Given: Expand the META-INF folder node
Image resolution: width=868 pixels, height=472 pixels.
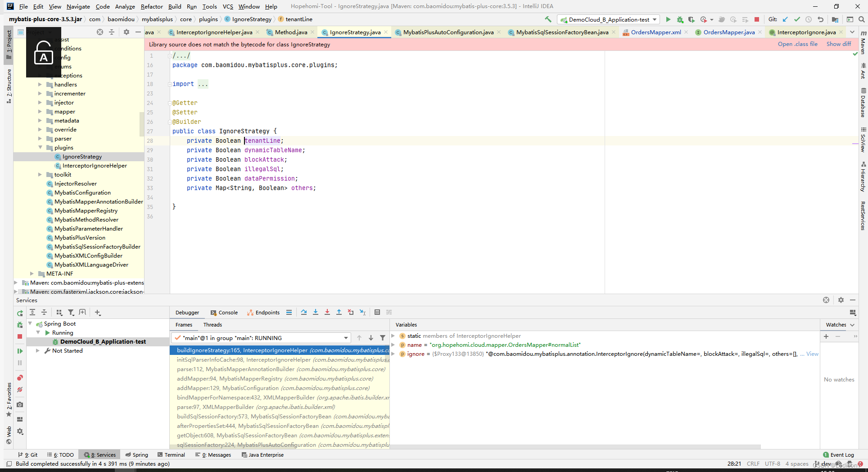Looking at the screenshot, I should click(32, 274).
